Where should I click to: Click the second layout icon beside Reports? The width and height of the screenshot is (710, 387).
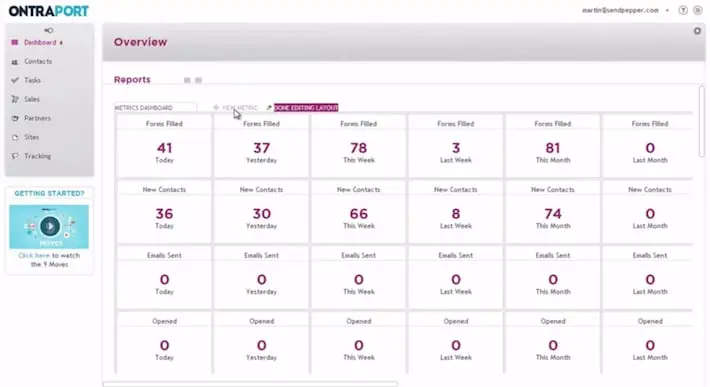point(198,80)
